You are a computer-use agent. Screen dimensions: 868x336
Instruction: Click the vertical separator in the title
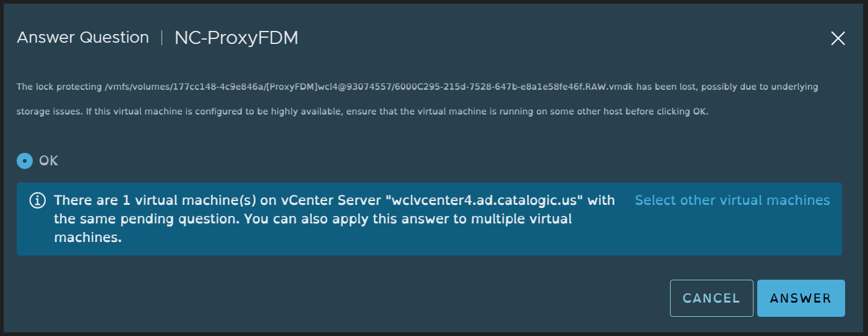point(162,38)
